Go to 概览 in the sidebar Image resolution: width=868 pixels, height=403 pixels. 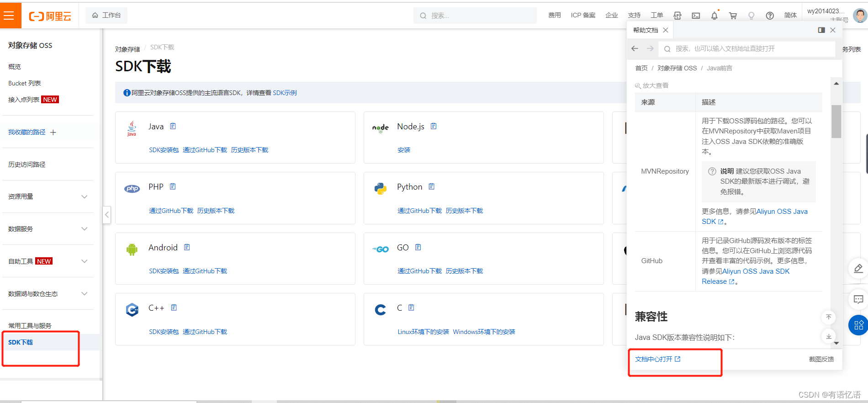[x=15, y=67]
